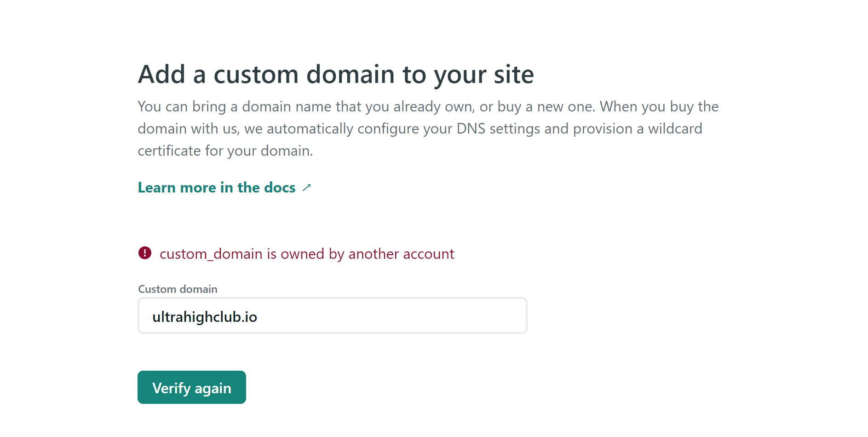Click the word docs in the green link

click(280, 187)
